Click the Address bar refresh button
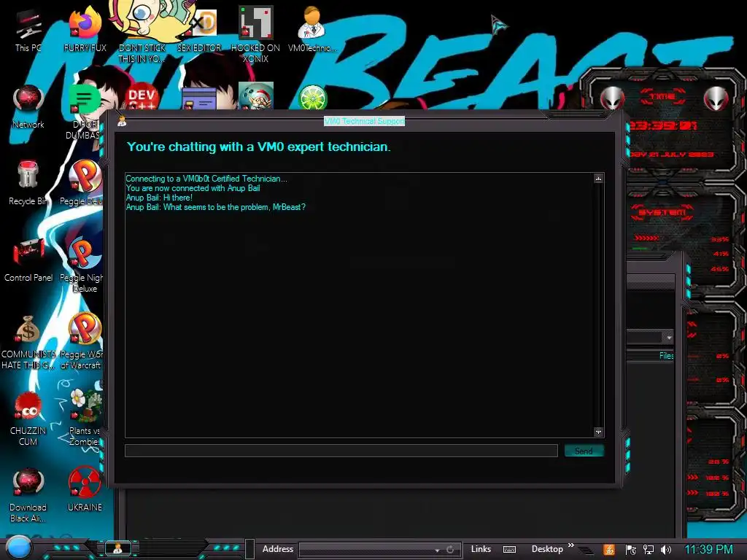Image resolution: width=747 pixels, height=560 pixels. 450,550
